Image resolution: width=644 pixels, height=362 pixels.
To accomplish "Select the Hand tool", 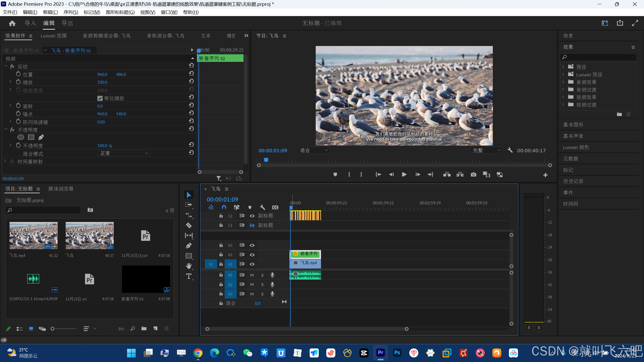I will 189,266.
